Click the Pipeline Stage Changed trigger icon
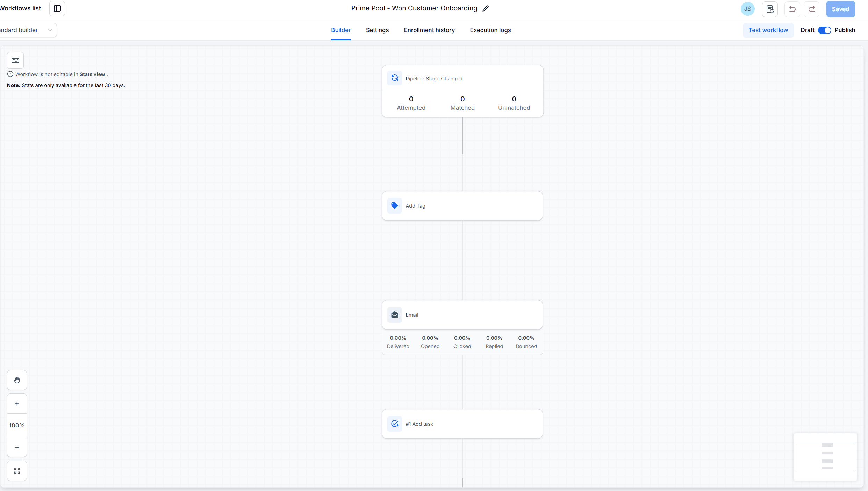Image resolution: width=868 pixels, height=491 pixels. pyautogui.click(x=395, y=78)
